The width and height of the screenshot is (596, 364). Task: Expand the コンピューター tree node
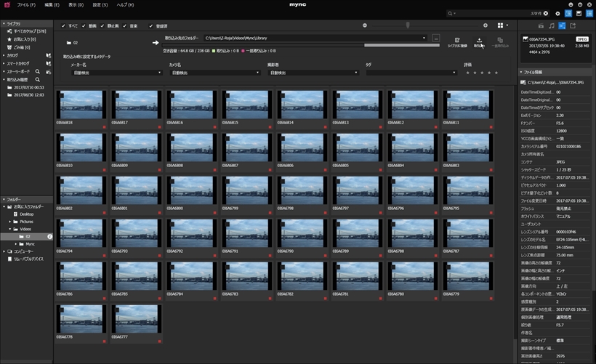(x=4, y=251)
